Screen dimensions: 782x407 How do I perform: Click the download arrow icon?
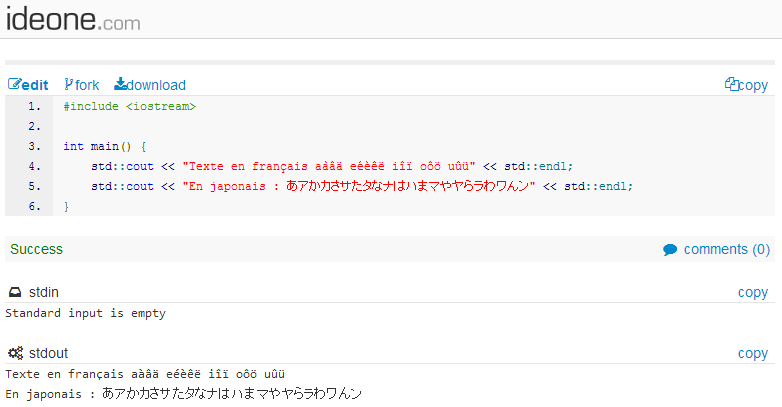click(120, 84)
